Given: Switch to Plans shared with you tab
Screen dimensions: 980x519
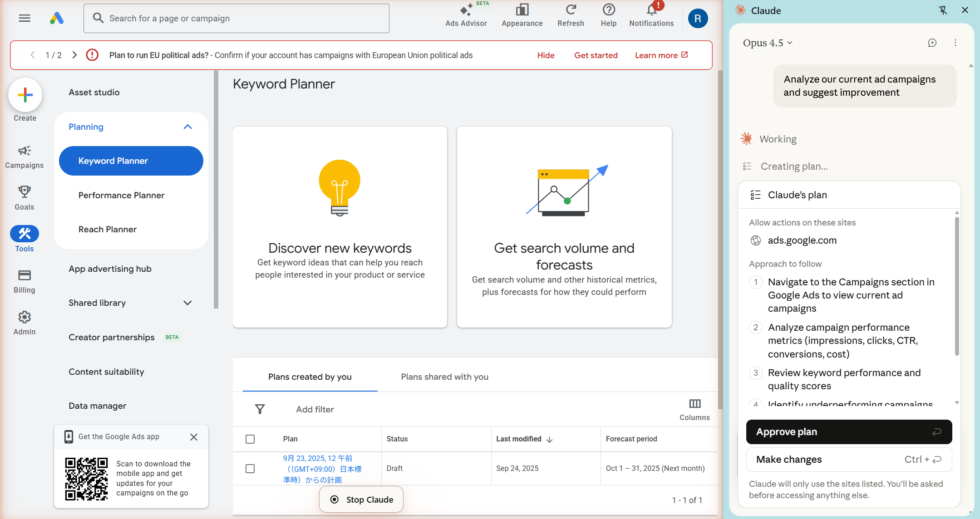Looking at the screenshot, I should point(444,377).
